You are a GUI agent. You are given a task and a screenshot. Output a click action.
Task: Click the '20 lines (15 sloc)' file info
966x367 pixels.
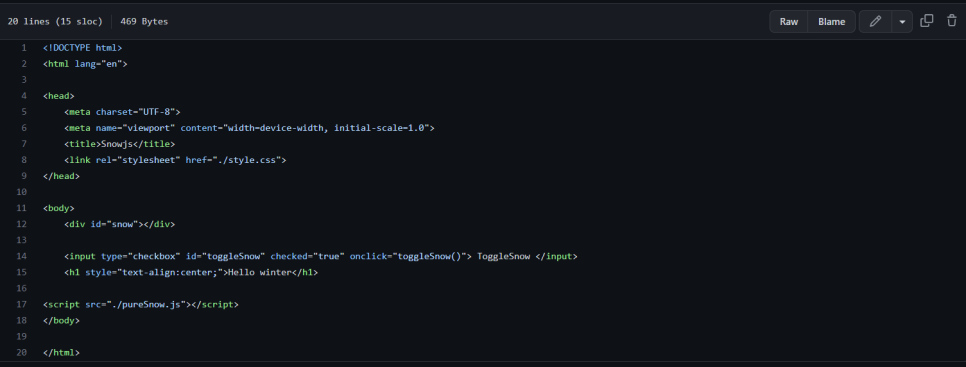[55, 22]
